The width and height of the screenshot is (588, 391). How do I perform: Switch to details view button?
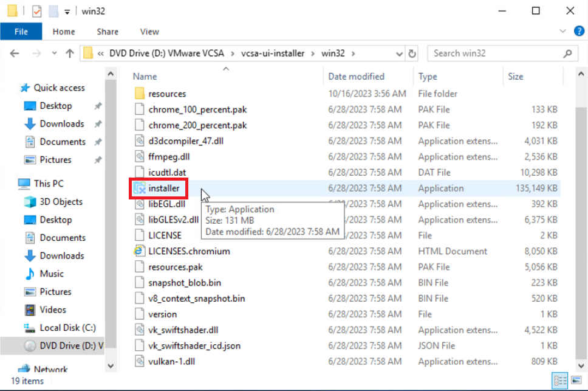point(559,381)
